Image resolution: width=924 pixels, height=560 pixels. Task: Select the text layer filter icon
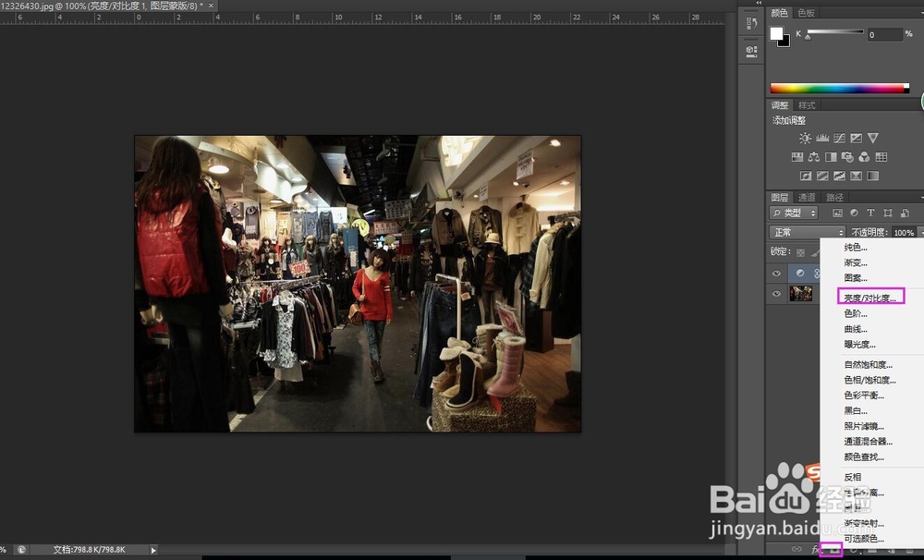click(x=869, y=213)
